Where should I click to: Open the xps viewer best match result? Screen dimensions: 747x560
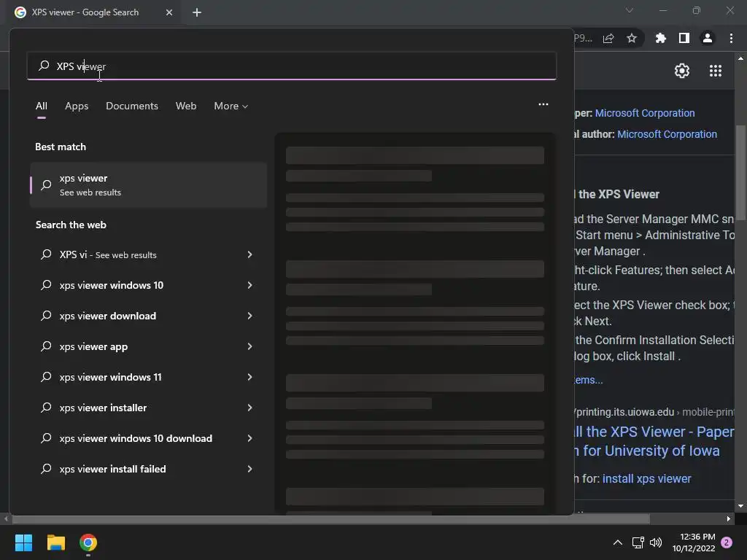148,184
